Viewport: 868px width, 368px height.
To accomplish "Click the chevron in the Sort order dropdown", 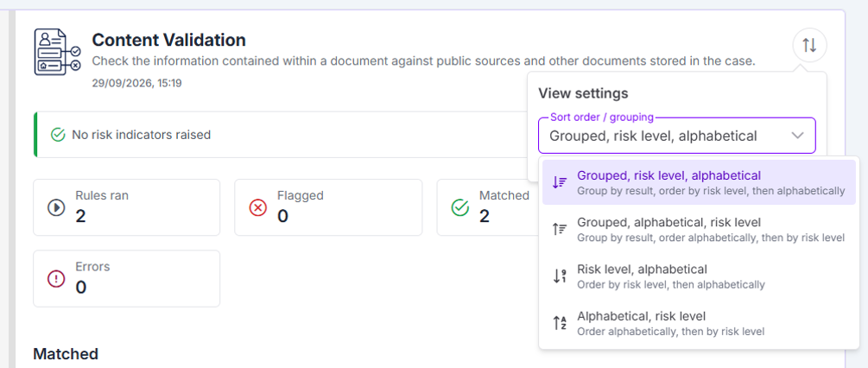I will click(x=797, y=136).
